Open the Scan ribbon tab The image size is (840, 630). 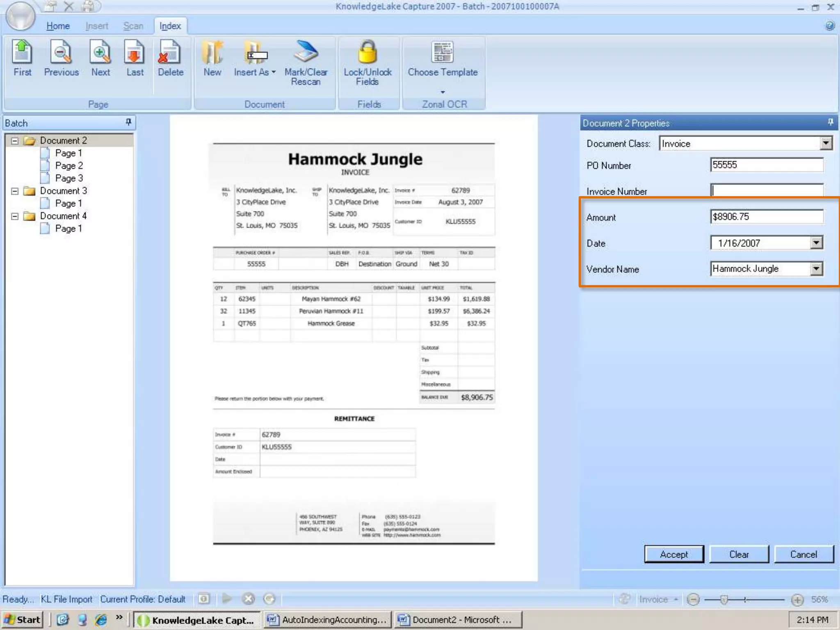tap(133, 26)
